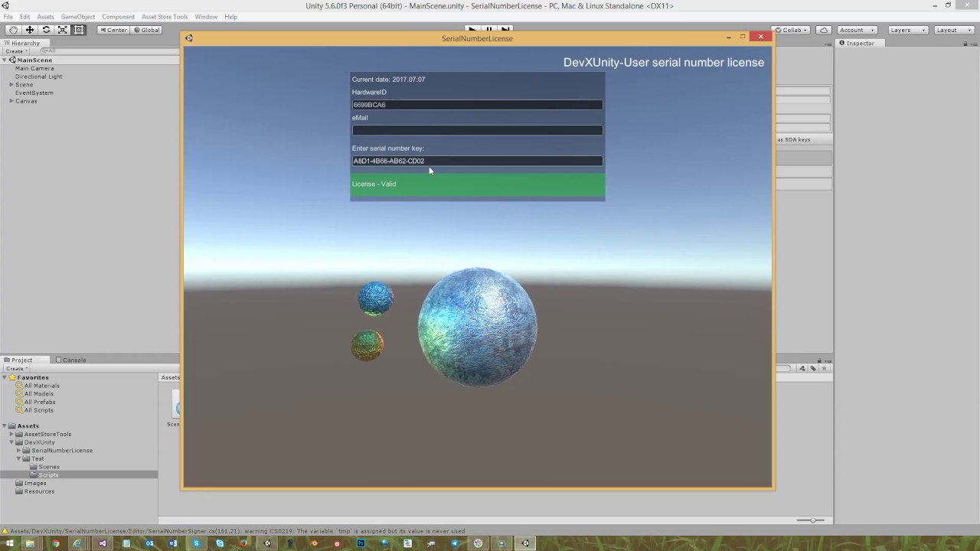Adjust the asset icon size slider
Image resolution: width=980 pixels, height=551 pixels.
click(x=811, y=520)
